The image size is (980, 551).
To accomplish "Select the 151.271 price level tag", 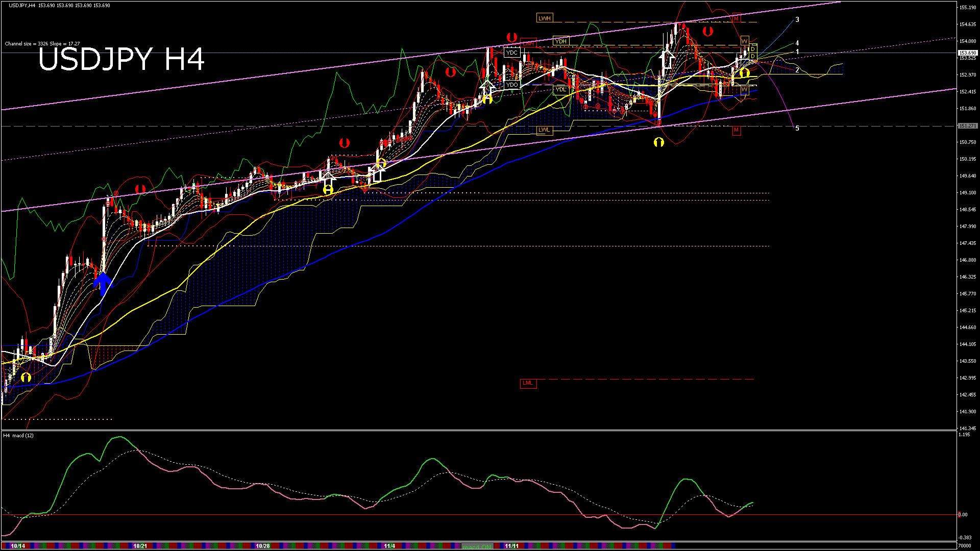I will click(968, 126).
